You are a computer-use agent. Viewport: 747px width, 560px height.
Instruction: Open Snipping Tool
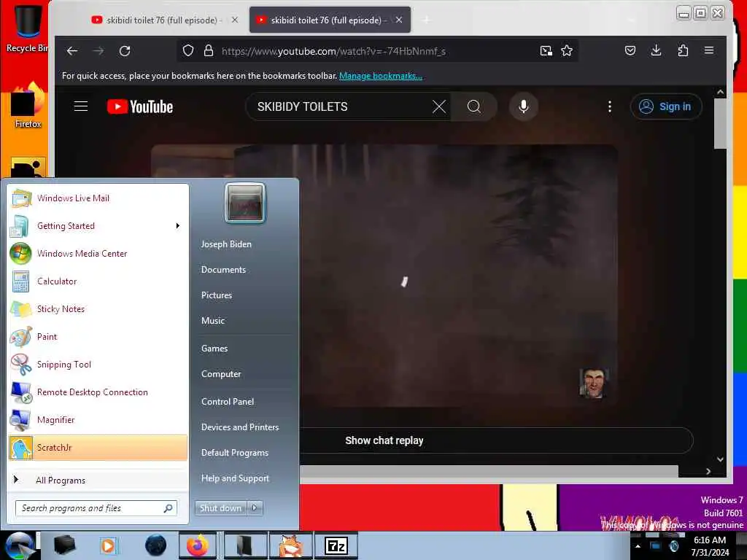[x=98, y=365]
